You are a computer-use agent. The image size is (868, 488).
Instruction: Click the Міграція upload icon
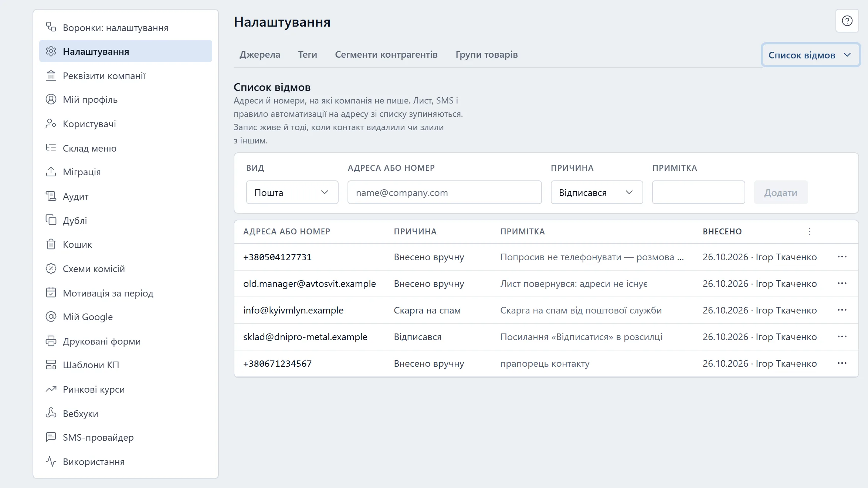pyautogui.click(x=51, y=172)
